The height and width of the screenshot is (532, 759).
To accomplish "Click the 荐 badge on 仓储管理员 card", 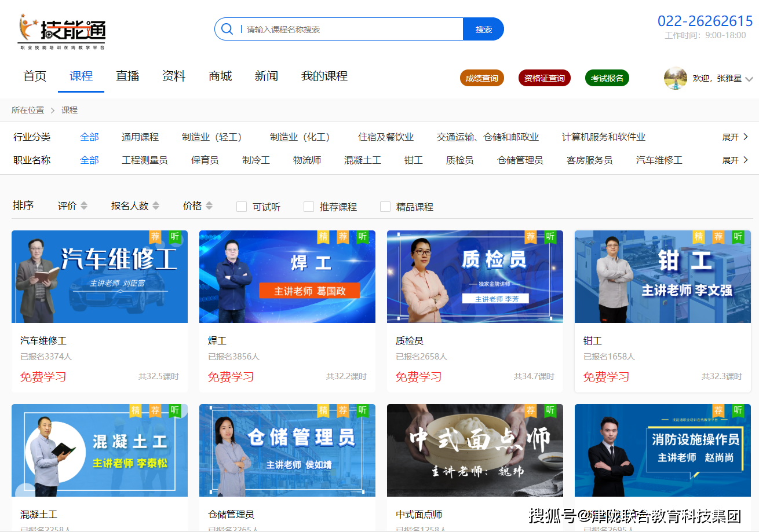I will [343, 410].
